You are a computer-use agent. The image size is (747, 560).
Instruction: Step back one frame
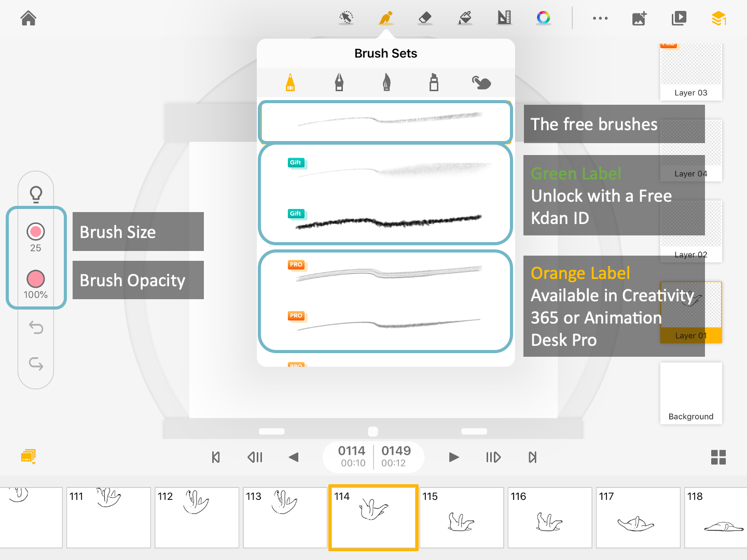[255, 457]
